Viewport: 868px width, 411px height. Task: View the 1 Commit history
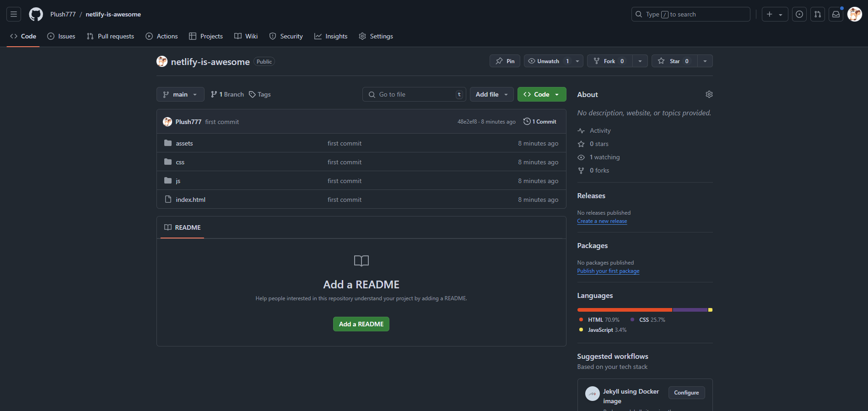pyautogui.click(x=540, y=122)
